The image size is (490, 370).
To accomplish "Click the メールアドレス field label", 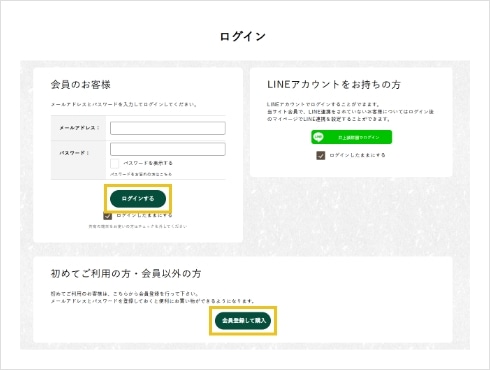I will 79,128.
